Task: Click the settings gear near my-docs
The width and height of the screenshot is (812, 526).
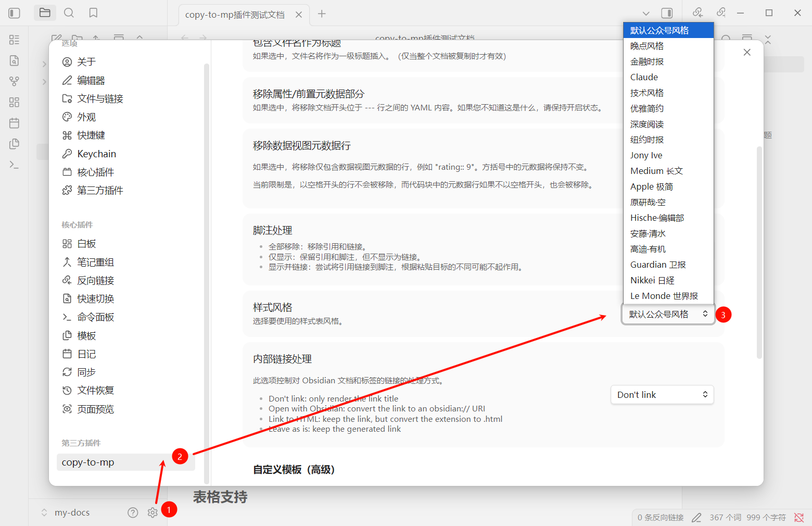Action: click(152, 512)
